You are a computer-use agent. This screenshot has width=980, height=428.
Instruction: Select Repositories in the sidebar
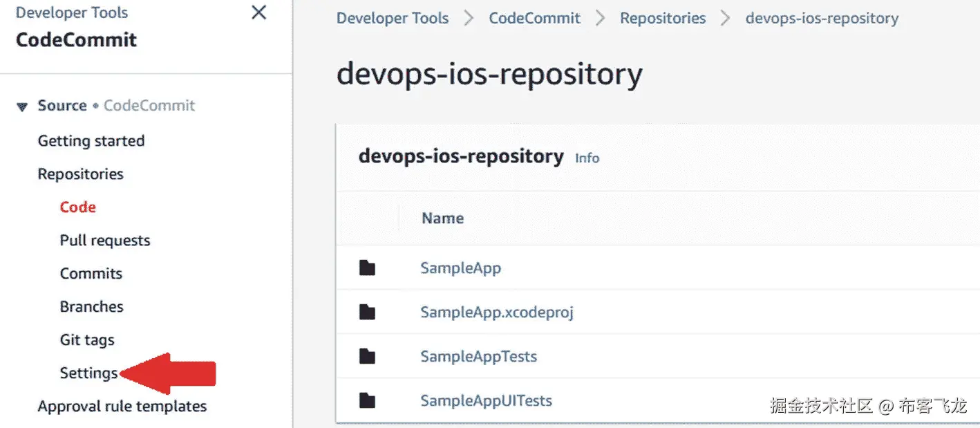click(80, 174)
